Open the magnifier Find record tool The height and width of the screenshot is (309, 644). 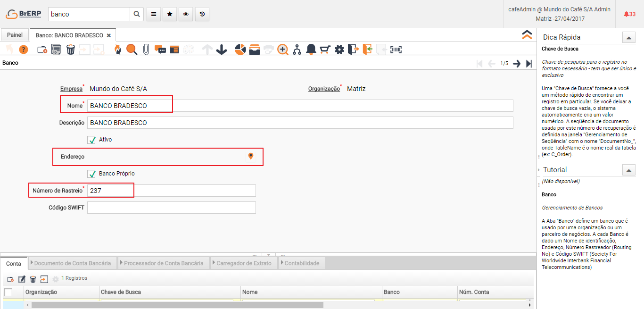pyautogui.click(x=132, y=50)
